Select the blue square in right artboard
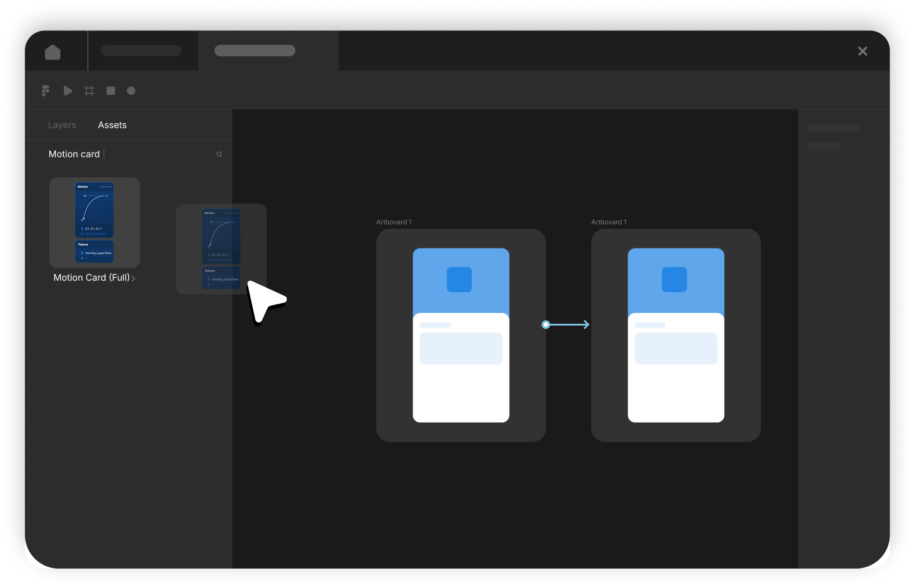 pyautogui.click(x=674, y=279)
